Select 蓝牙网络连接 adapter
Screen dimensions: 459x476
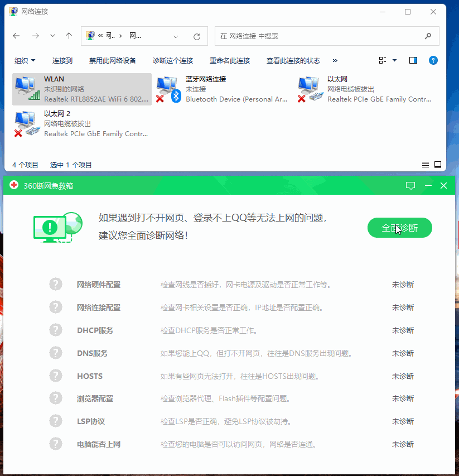[223, 89]
